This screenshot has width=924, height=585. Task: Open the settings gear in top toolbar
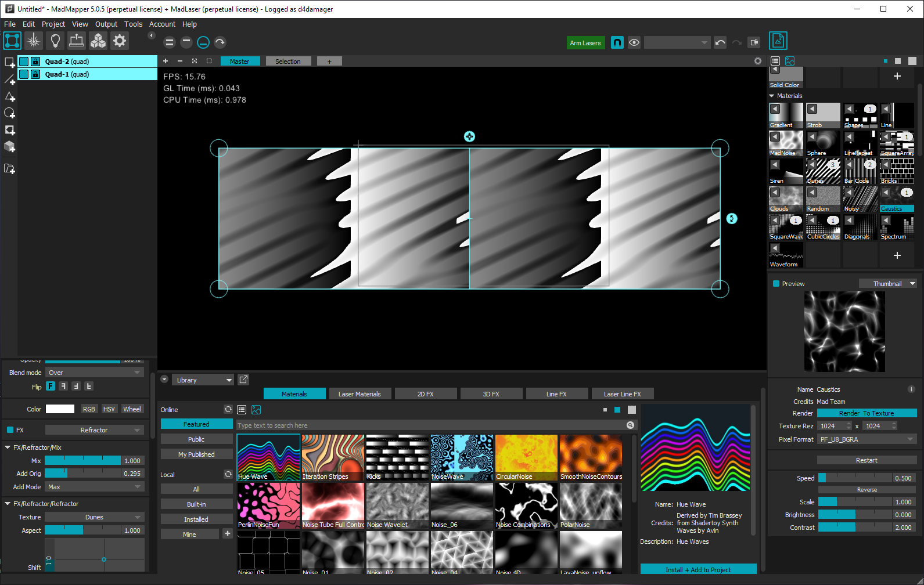point(120,41)
